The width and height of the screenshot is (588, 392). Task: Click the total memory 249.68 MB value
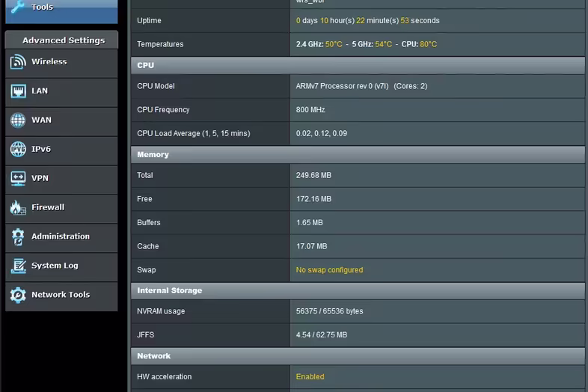tap(313, 176)
